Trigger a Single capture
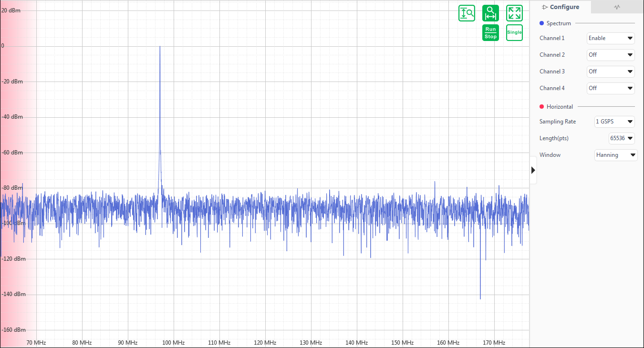 pyautogui.click(x=514, y=32)
